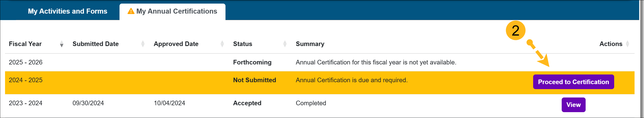
Task: Click the Not Submitted status text
Action: click(x=254, y=80)
